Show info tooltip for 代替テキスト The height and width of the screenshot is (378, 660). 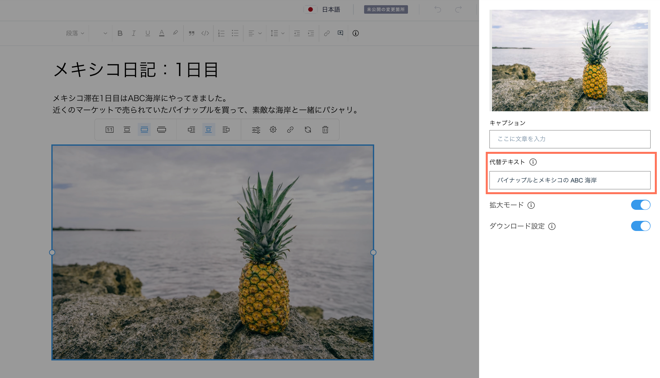click(533, 162)
